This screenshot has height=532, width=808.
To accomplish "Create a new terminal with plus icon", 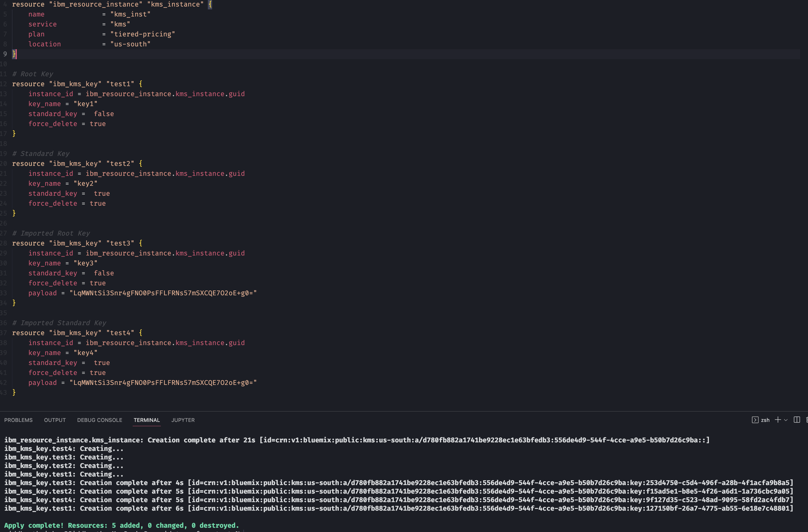I will pos(778,420).
